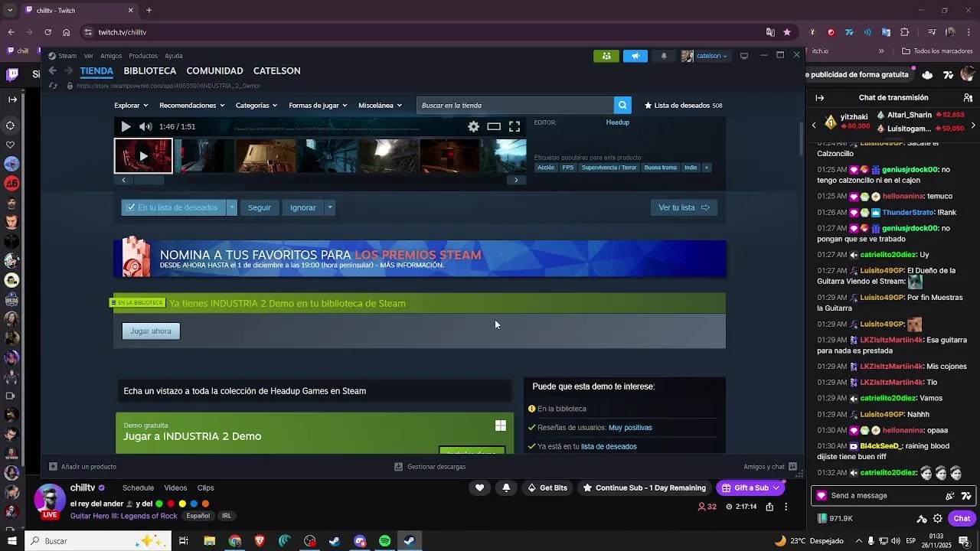Go back in Steam navigation

pos(52,70)
